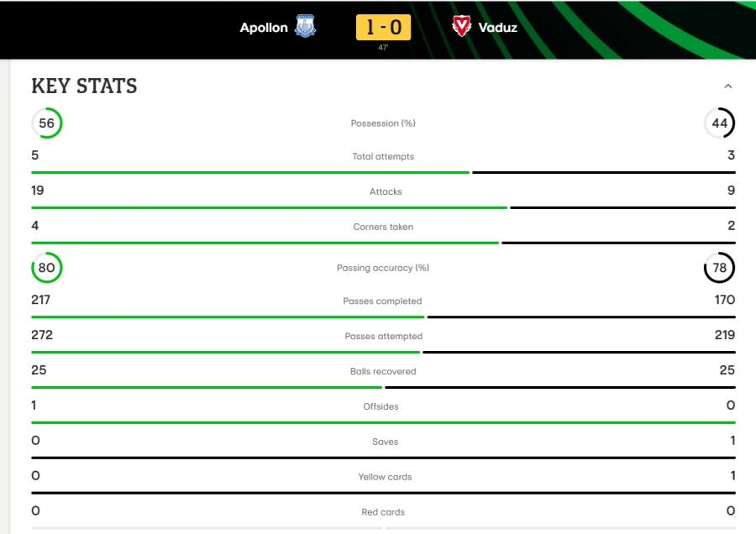Click the Vaduz team name
Image resolution: width=756 pixels, height=534 pixels.
pos(497,28)
